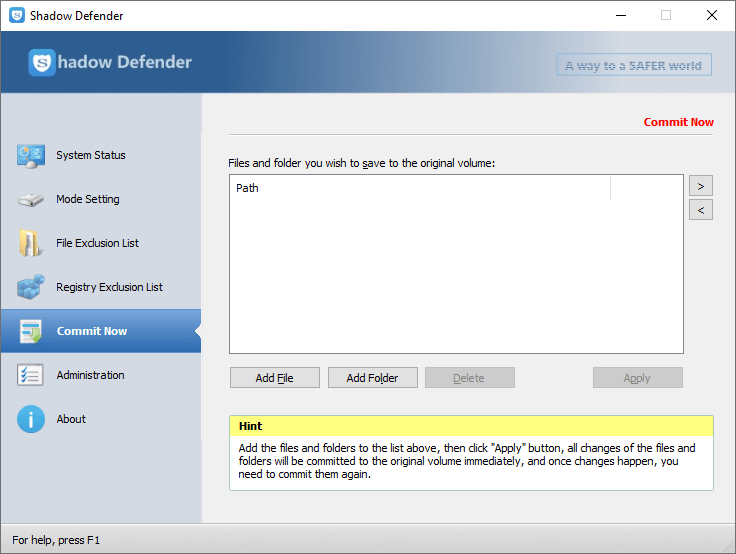The image size is (736, 554).
Task: Click the greyed-out Apply button
Action: point(637,378)
